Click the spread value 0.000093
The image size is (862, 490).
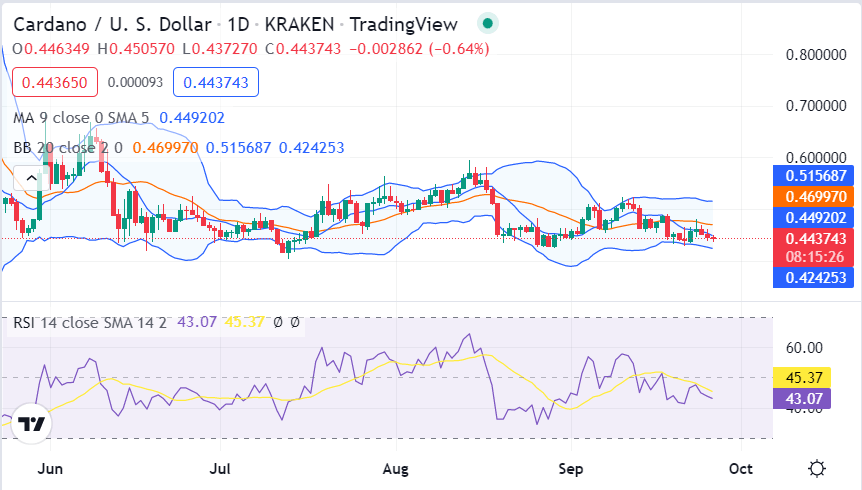tap(135, 82)
